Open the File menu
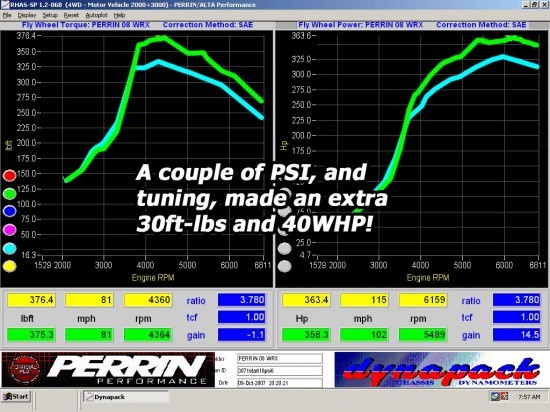This screenshot has width=550, height=412. click(7, 15)
